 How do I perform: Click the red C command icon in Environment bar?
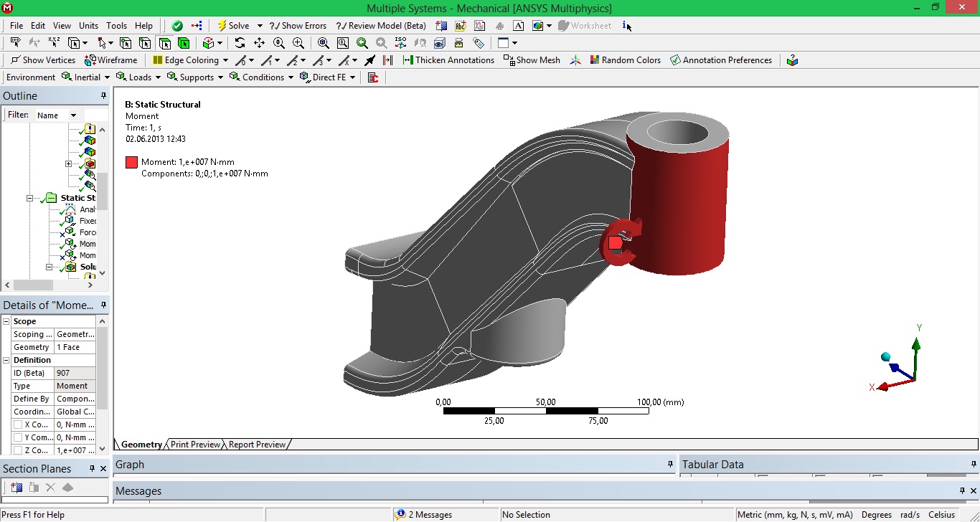pyautogui.click(x=373, y=77)
